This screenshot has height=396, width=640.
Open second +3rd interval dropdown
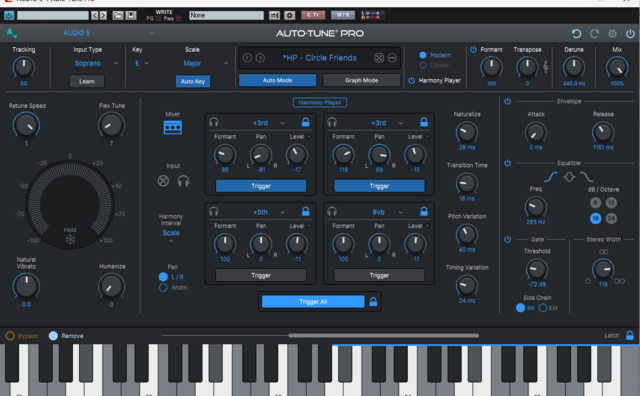click(387, 122)
